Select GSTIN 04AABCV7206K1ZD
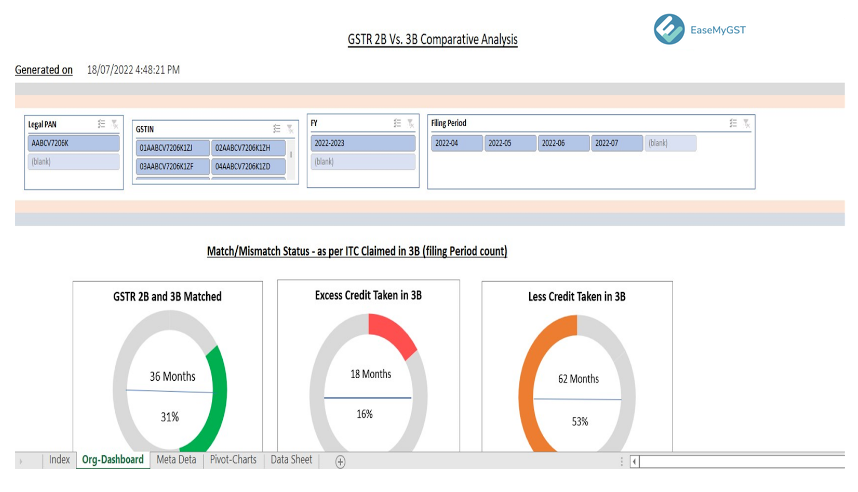 pyautogui.click(x=248, y=166)
